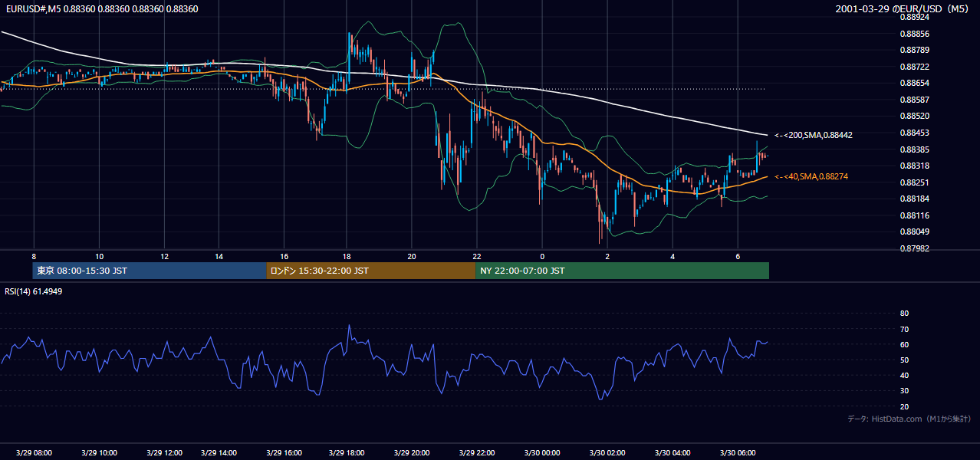Viewport: 980px width, 460px height.
Task: Click RSI axis level 70
Action: pos(904,329)
